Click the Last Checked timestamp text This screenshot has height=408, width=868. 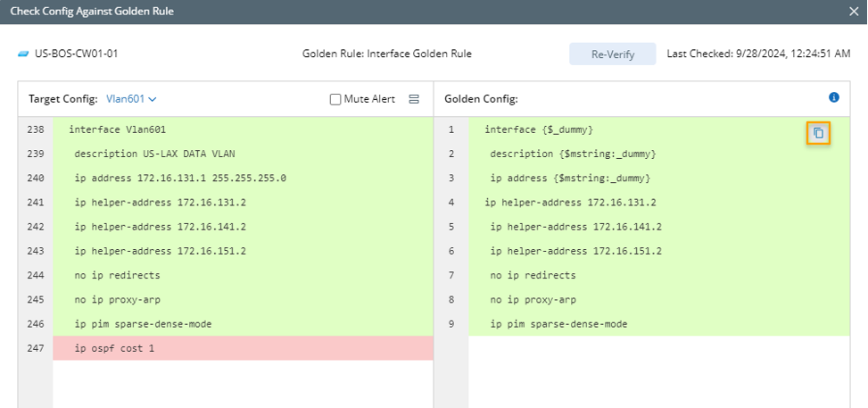point(758,54)
